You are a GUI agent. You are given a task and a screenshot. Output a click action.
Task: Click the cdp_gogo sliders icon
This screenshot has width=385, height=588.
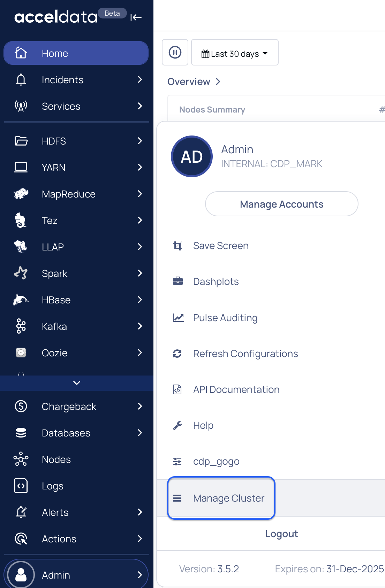(x=177, y=462)
